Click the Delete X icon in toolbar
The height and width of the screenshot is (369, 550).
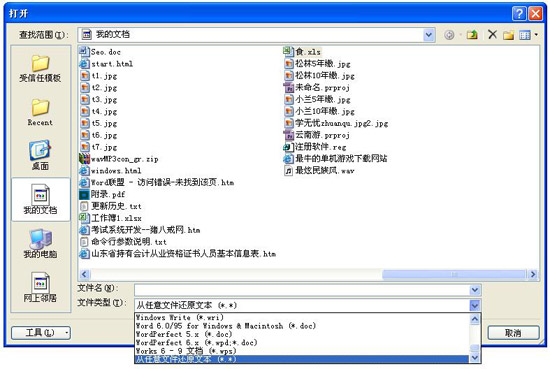[492, 34]
